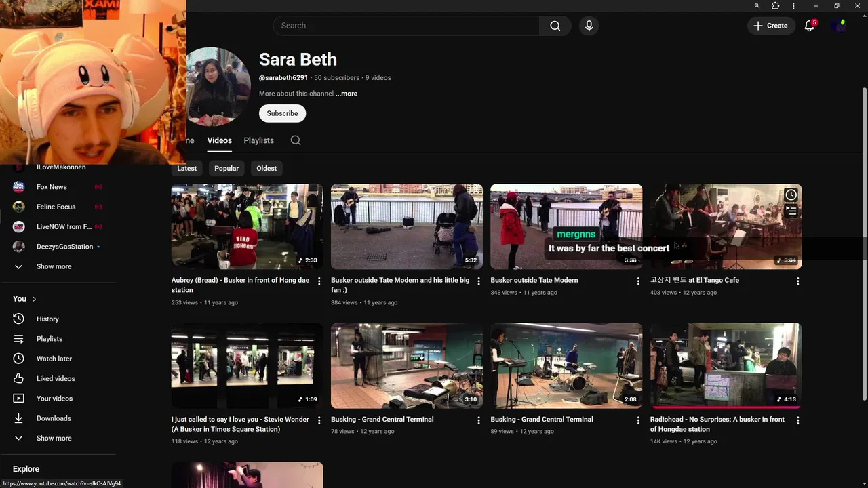The width and height of the screenshot is (868, 488).
Task: Open 'Radiohead - No Surprises' video title
Action: point(717,424)
